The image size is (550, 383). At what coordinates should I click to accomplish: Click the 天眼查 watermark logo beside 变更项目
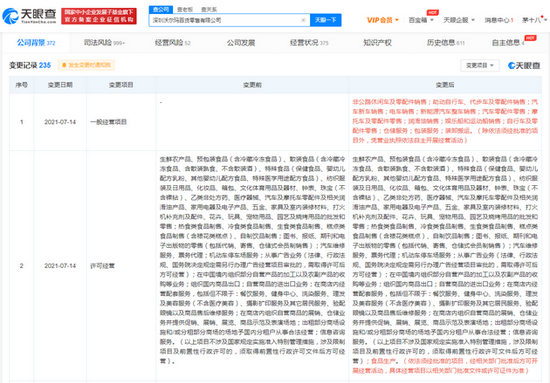tap(524, 65)
